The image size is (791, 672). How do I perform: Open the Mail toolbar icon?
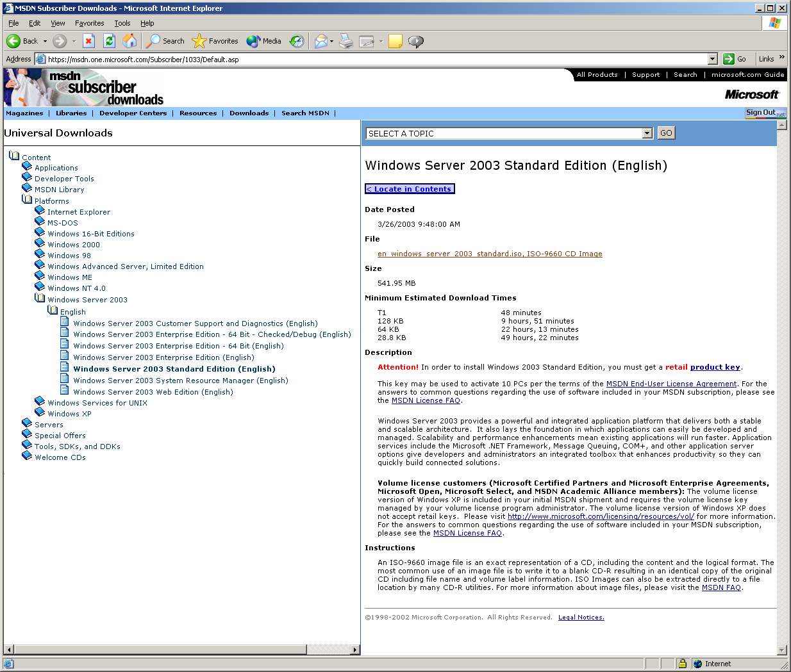pos(321,41)
